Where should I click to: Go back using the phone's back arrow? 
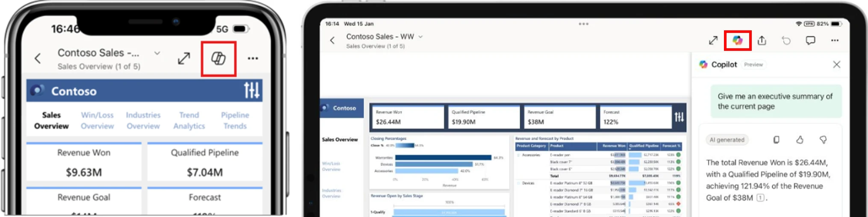click(38, 59)
